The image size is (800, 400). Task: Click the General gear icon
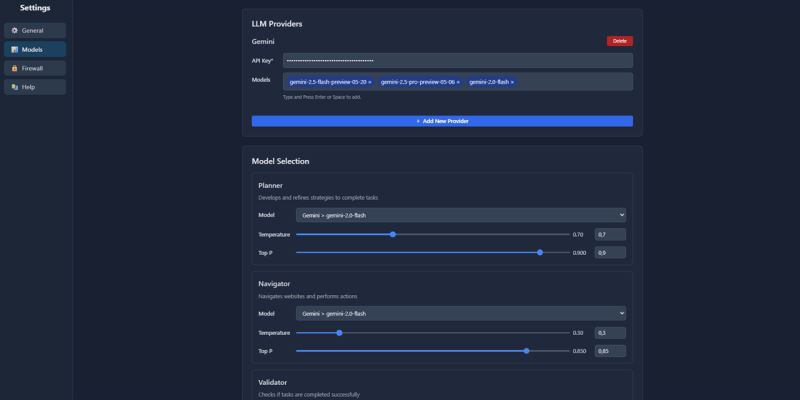click(14, 30)
